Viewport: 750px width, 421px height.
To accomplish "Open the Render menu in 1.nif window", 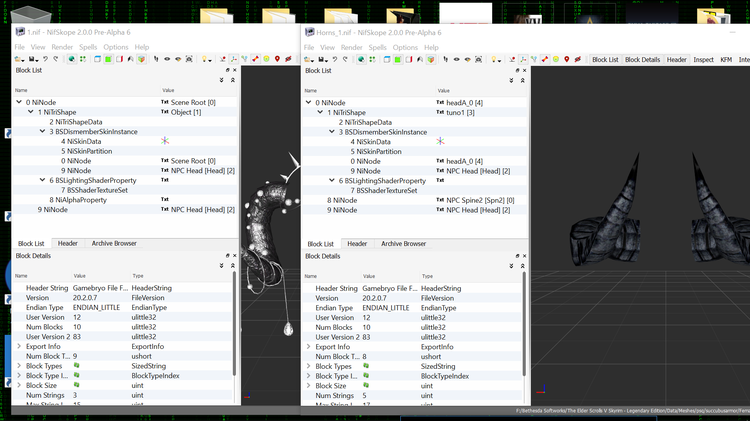I will pos(62,47).
